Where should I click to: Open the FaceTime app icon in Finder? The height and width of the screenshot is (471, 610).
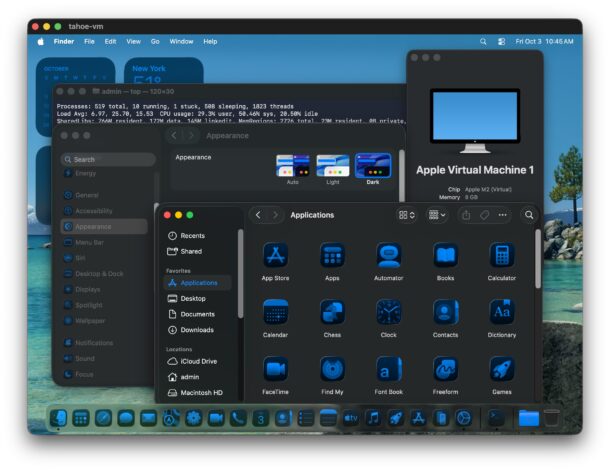[275, 369]
